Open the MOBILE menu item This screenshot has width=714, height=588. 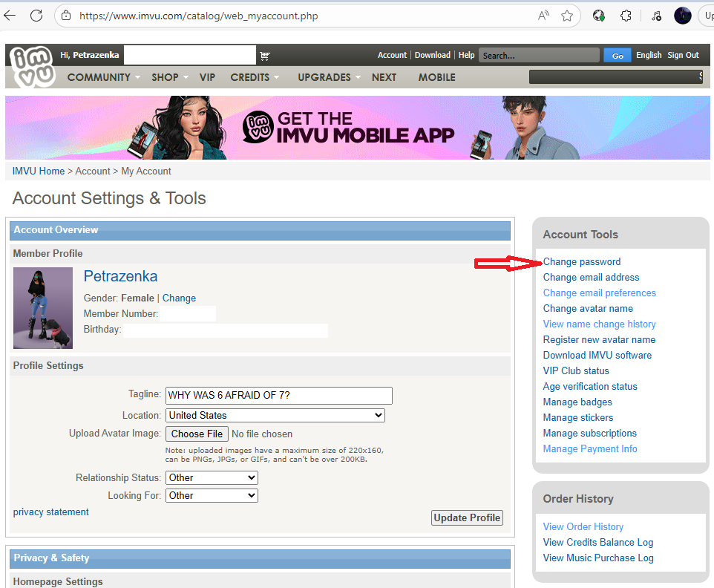click(436, 77)
